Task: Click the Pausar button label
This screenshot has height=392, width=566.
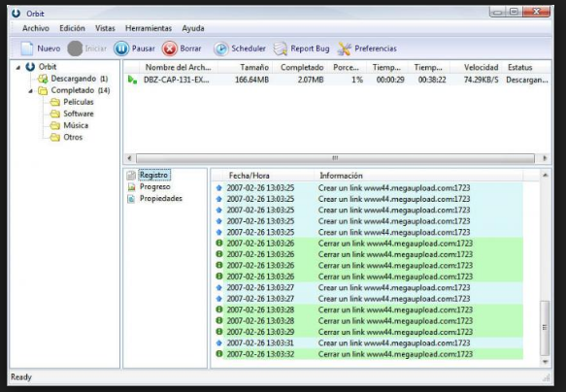Action: pyautogui.click(x=144, y=49)
